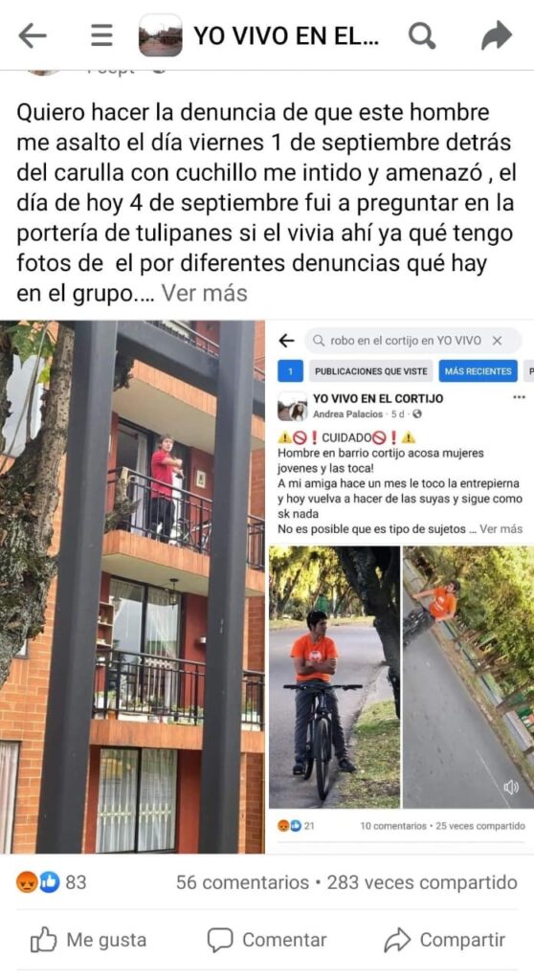
Task: Expand the embedded post's Ver más link
Action: tap(501, 528)
